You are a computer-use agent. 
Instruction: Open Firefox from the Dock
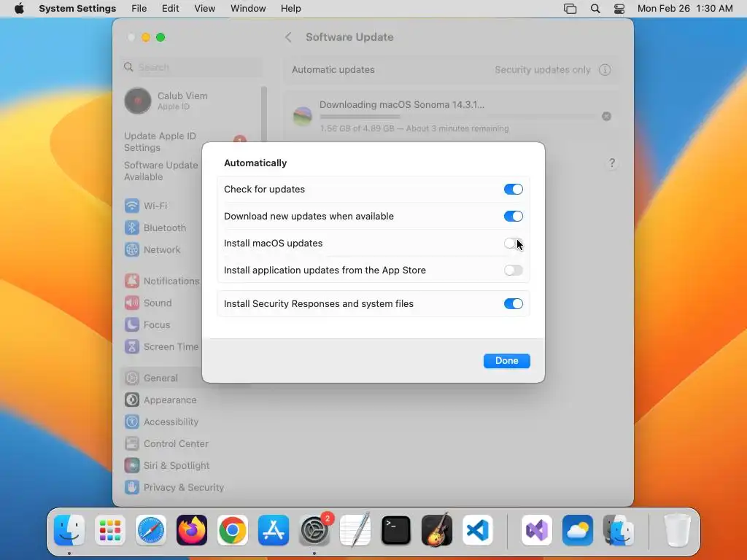(x=192, y=530)
